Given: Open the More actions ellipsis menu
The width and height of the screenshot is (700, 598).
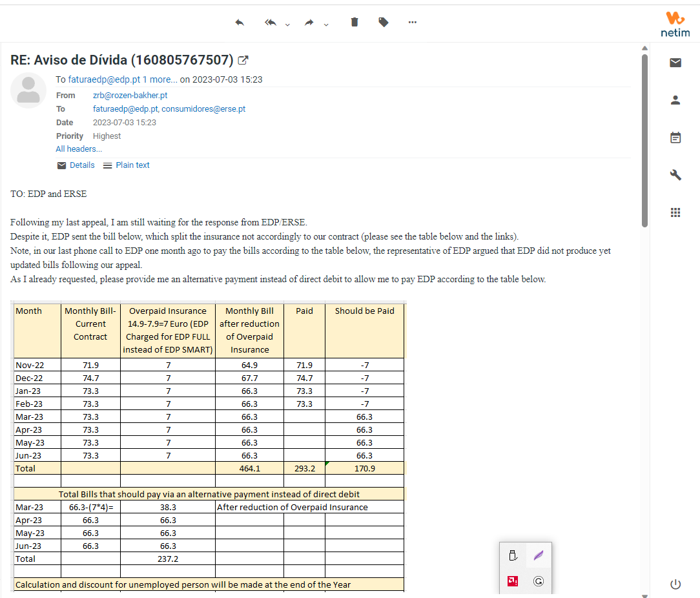Looking at the screenshot, I should coord(413,22).
